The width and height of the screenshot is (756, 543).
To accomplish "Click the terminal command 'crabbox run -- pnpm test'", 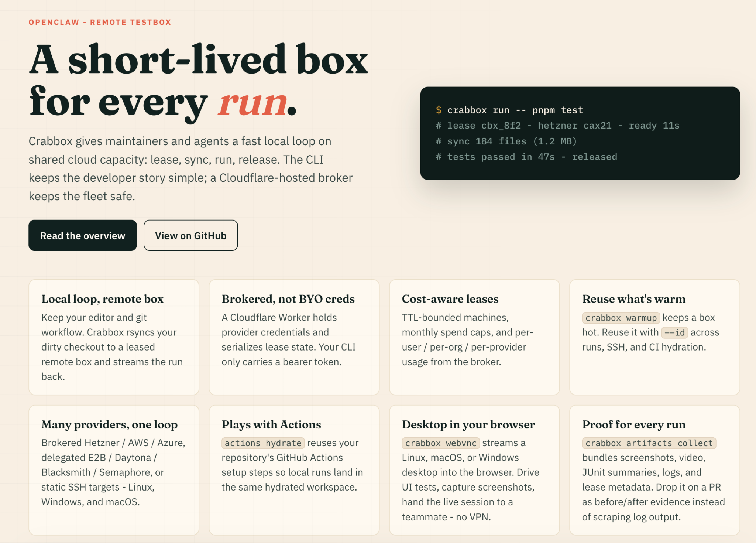I will click(515, 110).
